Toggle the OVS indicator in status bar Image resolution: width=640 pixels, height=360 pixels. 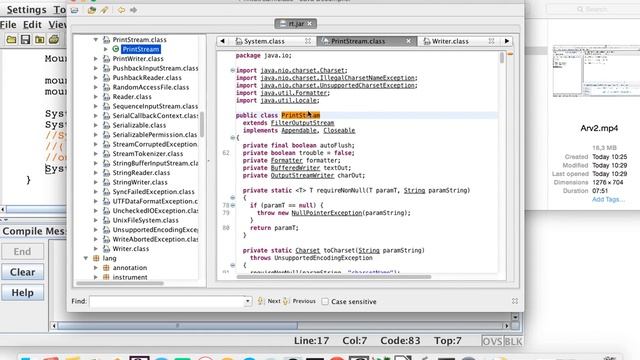[492, 341]
